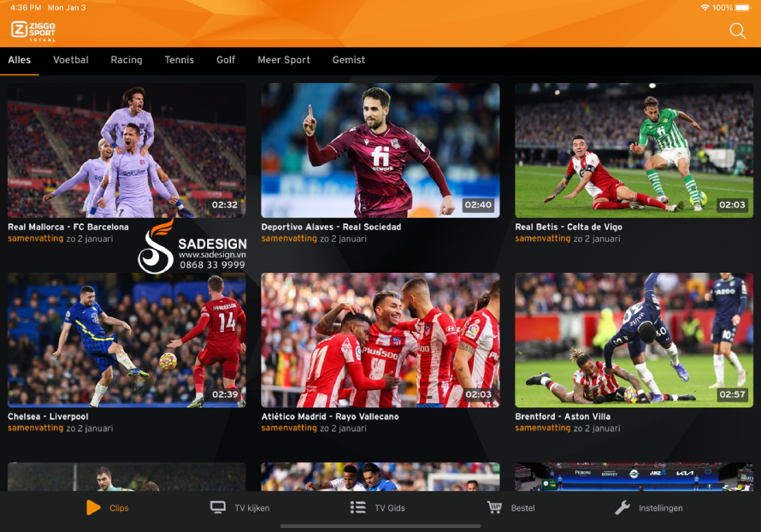Switch to the Voetbal tab

pyautogui.click(x=71, y=60)
